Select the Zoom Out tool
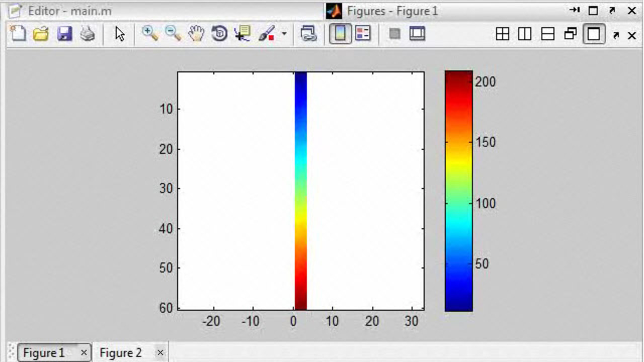 (x=173, y=34)
